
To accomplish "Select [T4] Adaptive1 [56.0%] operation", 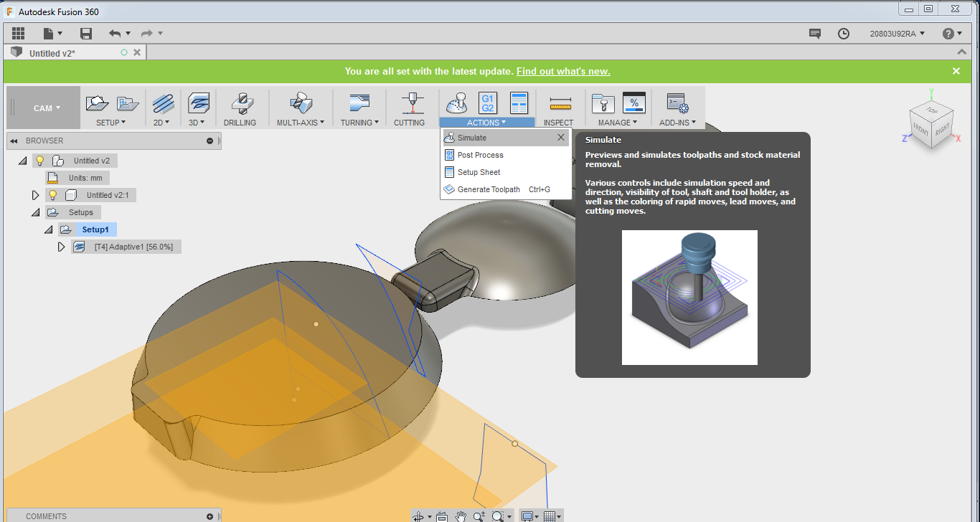I will pos(127,247).
